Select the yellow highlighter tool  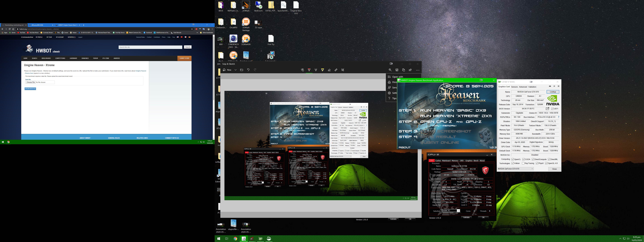(x=322, y=70)
